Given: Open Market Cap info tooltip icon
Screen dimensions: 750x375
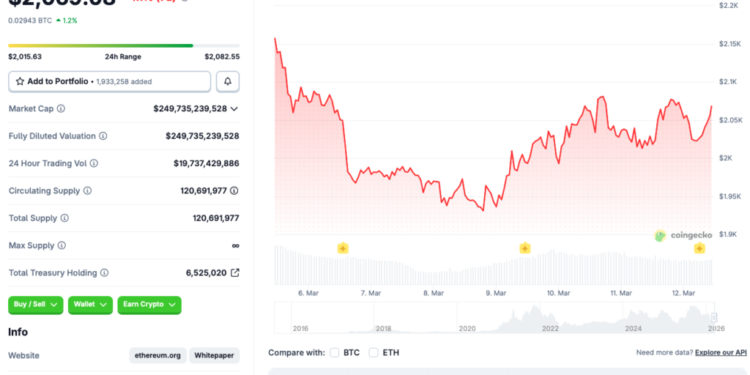Looking at the screenshot, I should pyautogui.click(x=61, y=109).
